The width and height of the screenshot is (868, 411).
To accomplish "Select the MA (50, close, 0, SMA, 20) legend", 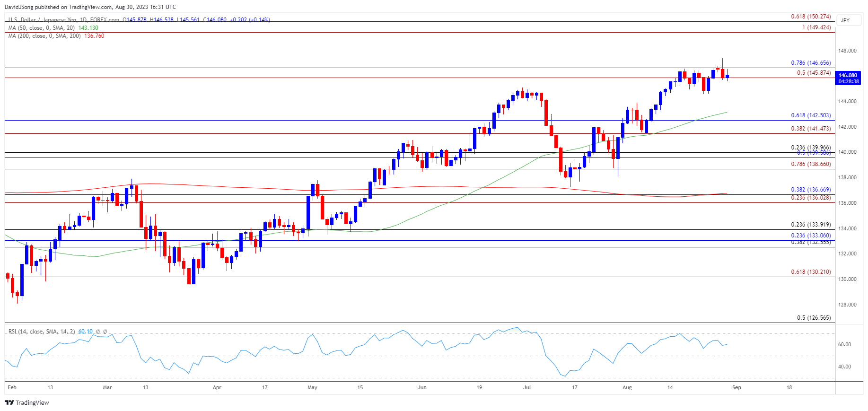I will pyautogui.click(x=41, y=28).
